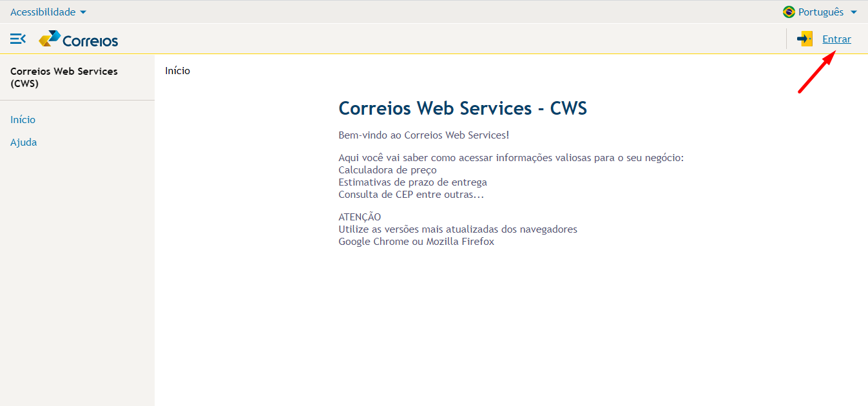868x406 pixels.
Task: Open Ajuda in the sidebar
Action: pyautogui.click(x=24, y=142)
